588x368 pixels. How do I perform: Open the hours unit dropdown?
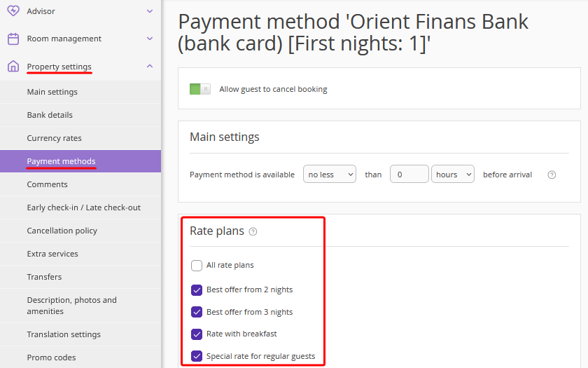point(453,175)
